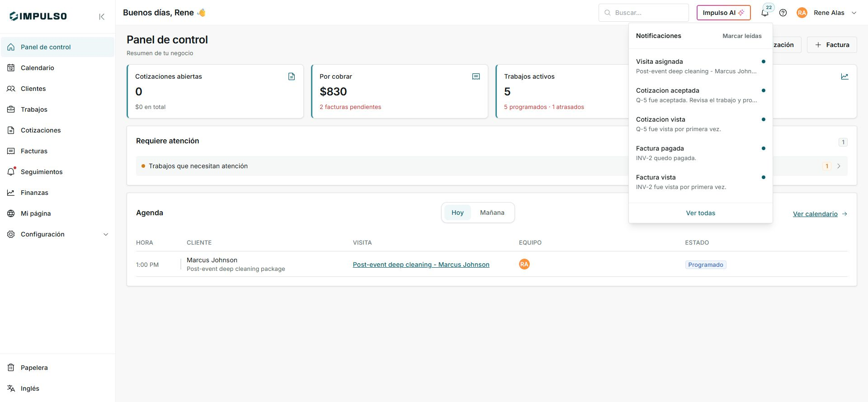868x402 pixels.
Task: Click the Buscar search field
Action: (x=644, y=13)
